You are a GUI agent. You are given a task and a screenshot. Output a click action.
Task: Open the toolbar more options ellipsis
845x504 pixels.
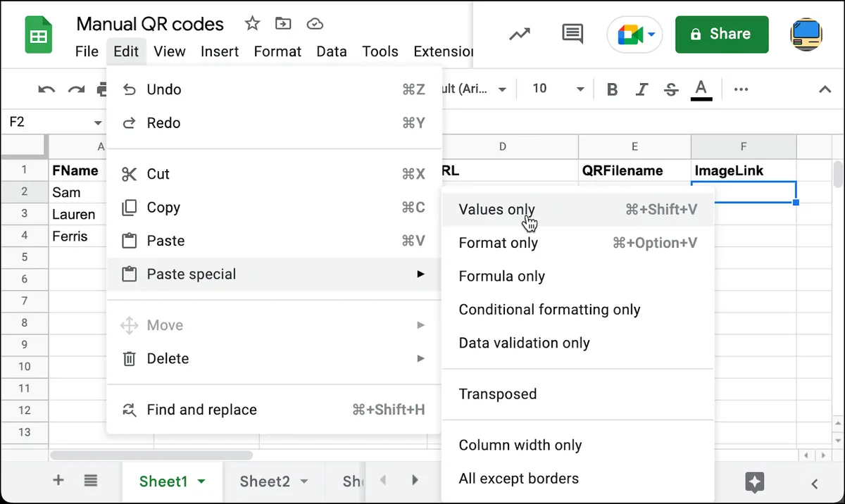[x=741, y=89]
